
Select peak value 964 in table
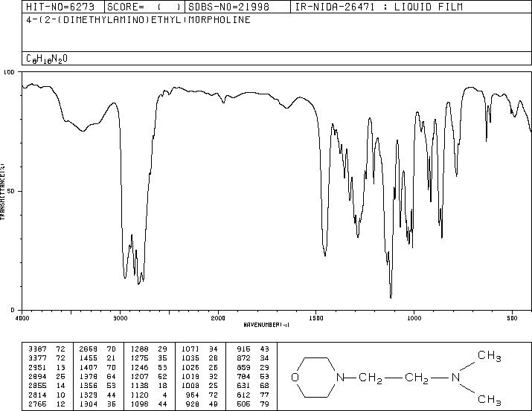coord(193,395)
